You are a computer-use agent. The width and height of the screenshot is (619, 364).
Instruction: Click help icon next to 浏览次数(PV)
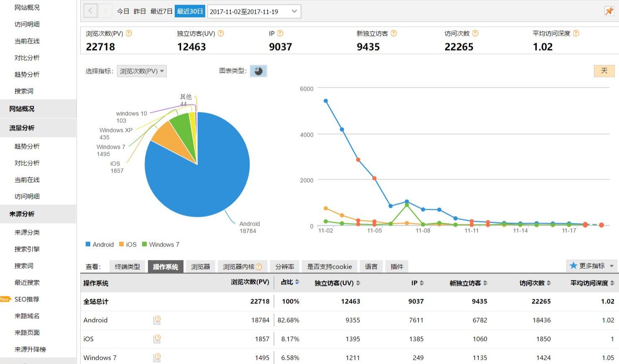point(129,33)
